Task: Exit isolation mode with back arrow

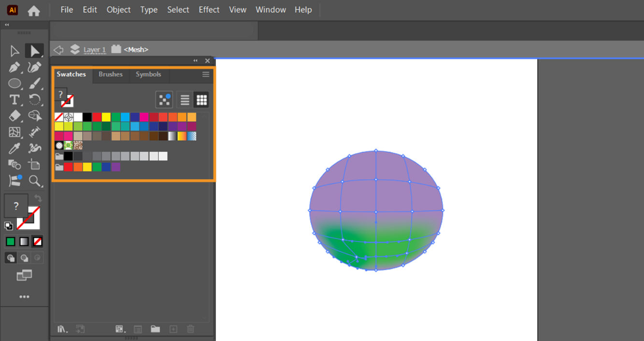Action: 58,49
